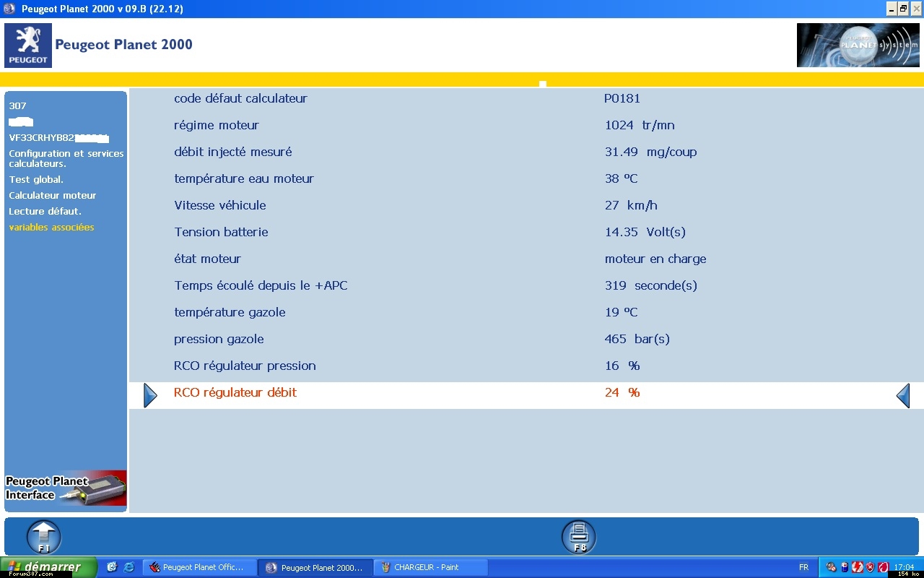Select 'variables associées' in sidebar
This screenshot has height=578, width=924.
pos(51,227)
